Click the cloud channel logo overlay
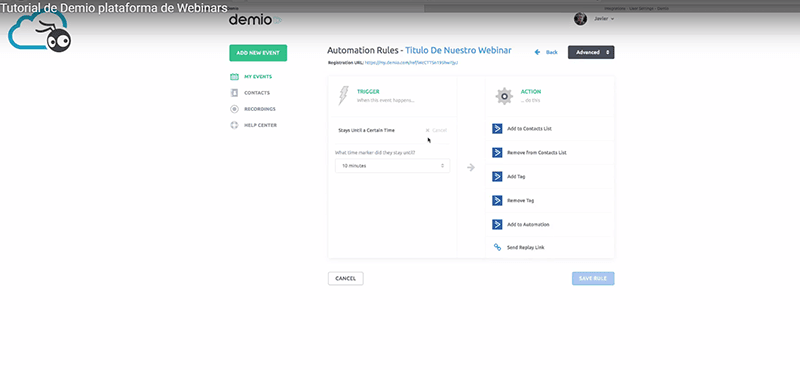 40,32
